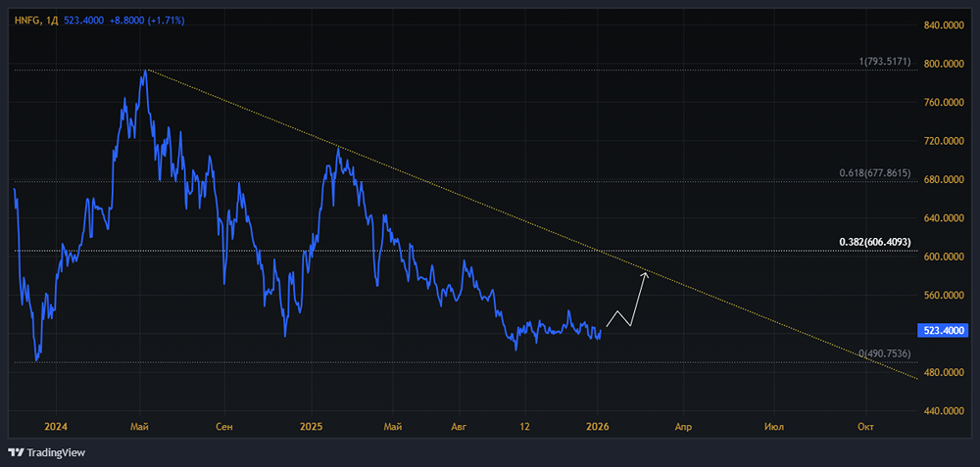Click the 2025 label on the time axis
This screenshot has height=467, width=980.
311,427
